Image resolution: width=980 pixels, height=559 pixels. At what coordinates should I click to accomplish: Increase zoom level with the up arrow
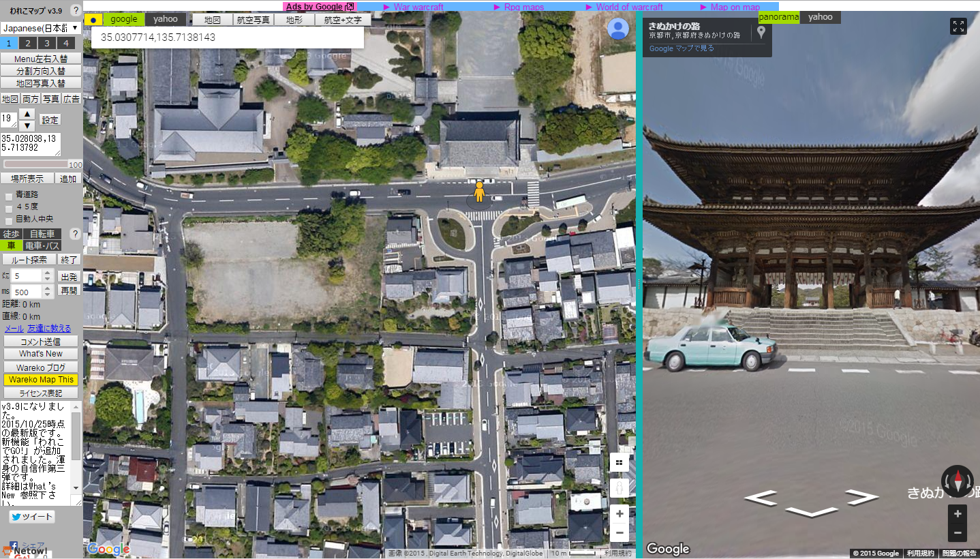27,114
